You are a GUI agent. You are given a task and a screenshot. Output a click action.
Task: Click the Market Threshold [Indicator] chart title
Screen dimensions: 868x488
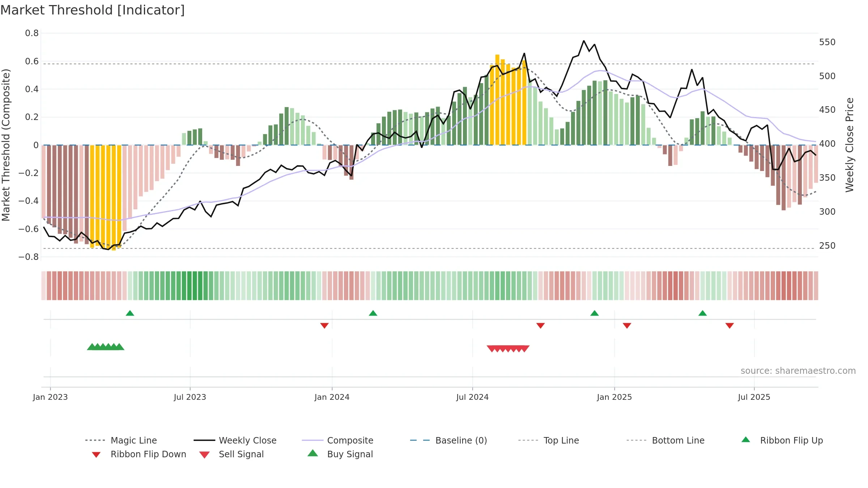point(93,10)
